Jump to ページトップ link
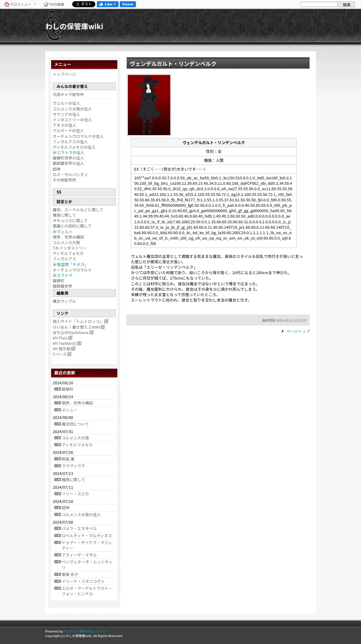 298,331
